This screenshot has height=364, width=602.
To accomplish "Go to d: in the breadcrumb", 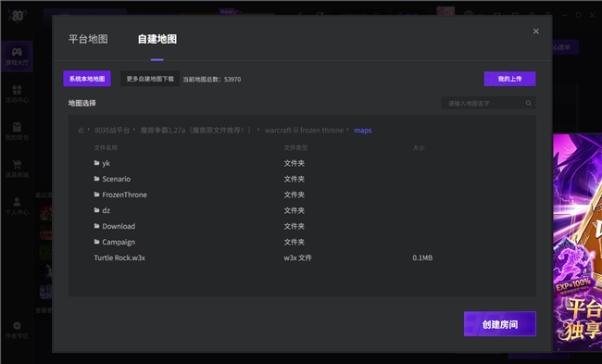I will tap(81, 131).
